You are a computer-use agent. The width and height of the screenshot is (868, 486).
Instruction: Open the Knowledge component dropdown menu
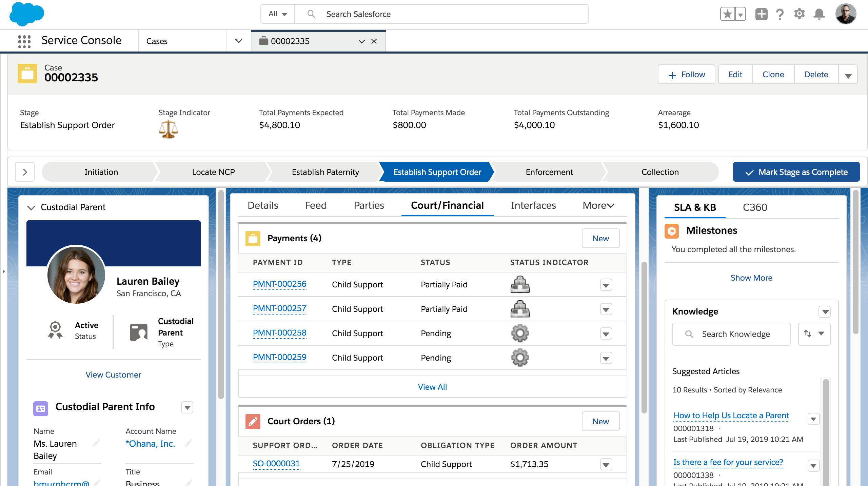pos(825,312)
